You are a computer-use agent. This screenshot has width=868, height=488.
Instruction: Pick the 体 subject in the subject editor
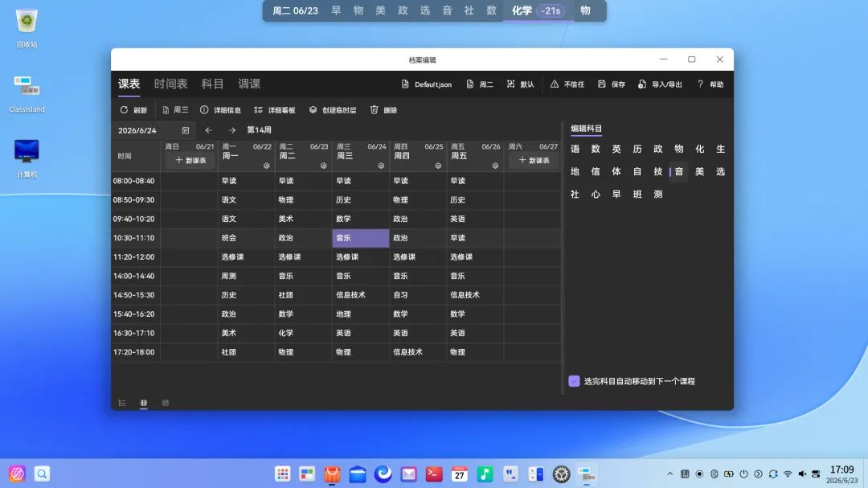pos(616,172)
